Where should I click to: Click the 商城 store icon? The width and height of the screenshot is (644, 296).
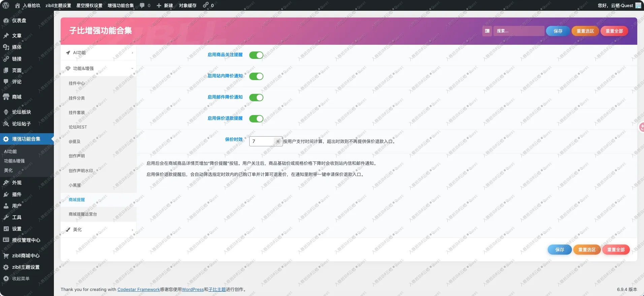(6, 97)
